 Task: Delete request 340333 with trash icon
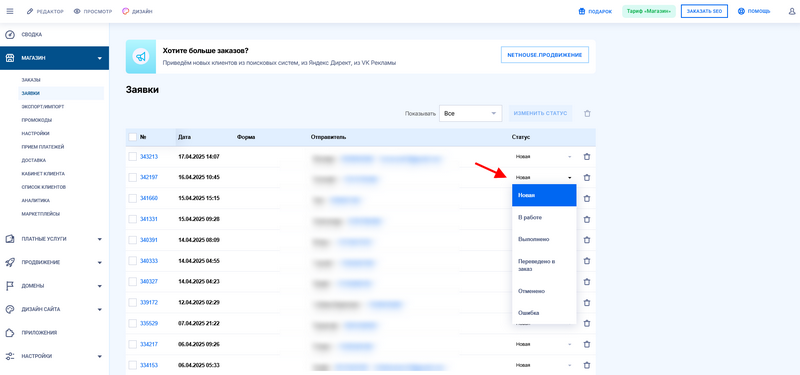587,261
